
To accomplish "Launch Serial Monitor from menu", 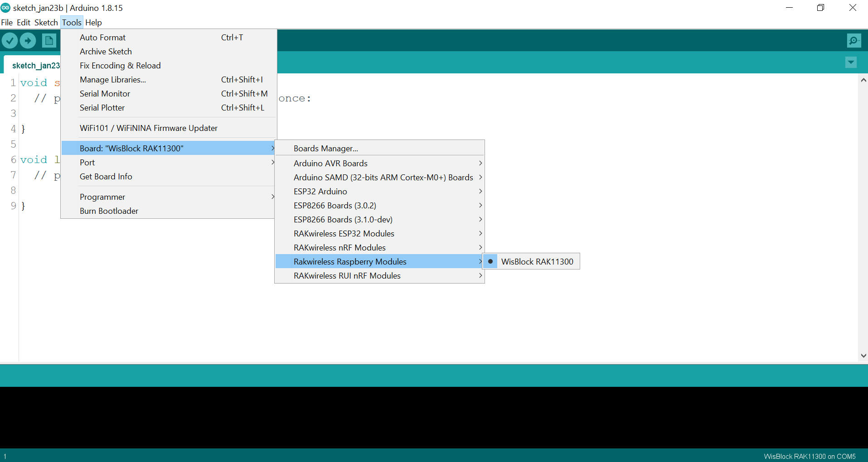I will (x=169, y=94).
